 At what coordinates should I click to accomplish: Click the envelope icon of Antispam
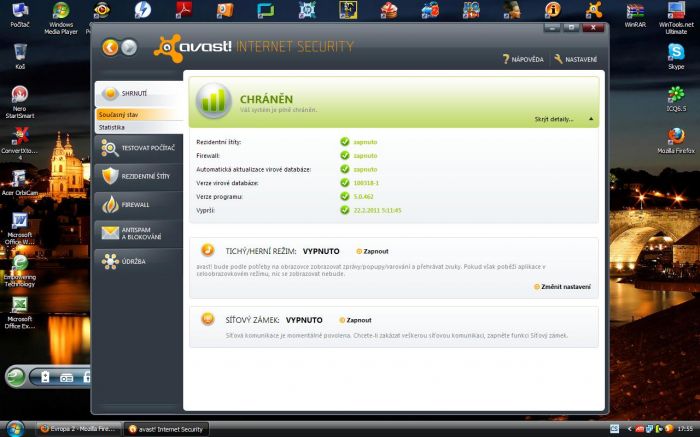pyautogui.click(x=110, y=233)
